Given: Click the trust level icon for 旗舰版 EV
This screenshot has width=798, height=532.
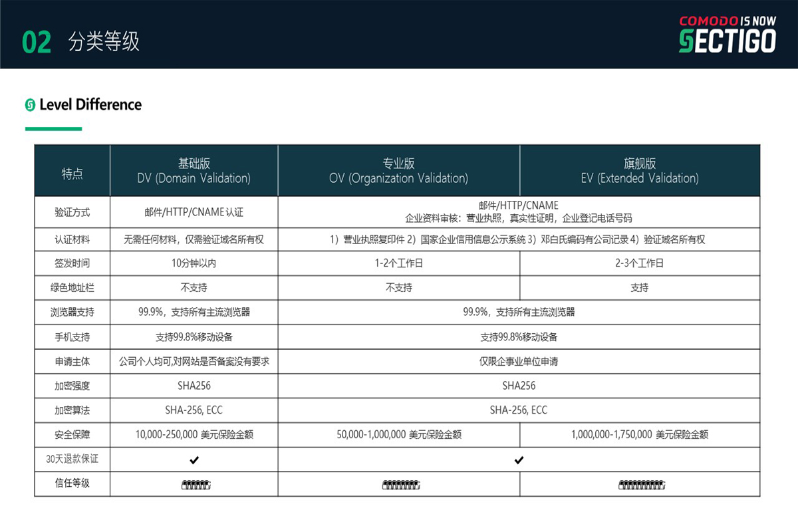Looking at the screenshot, I should 642,485.
